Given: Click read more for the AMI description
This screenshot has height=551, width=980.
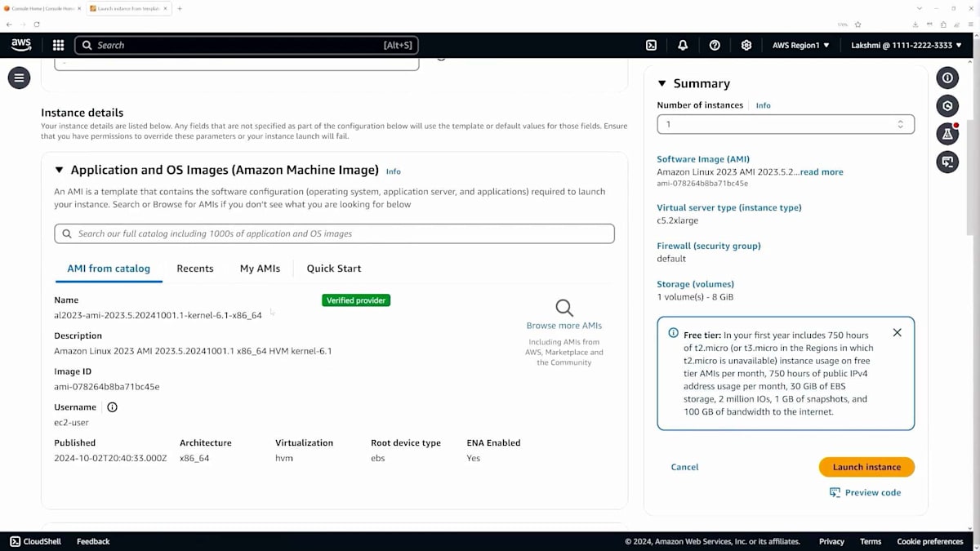Looking at the screenshot, I should [822, 172].
